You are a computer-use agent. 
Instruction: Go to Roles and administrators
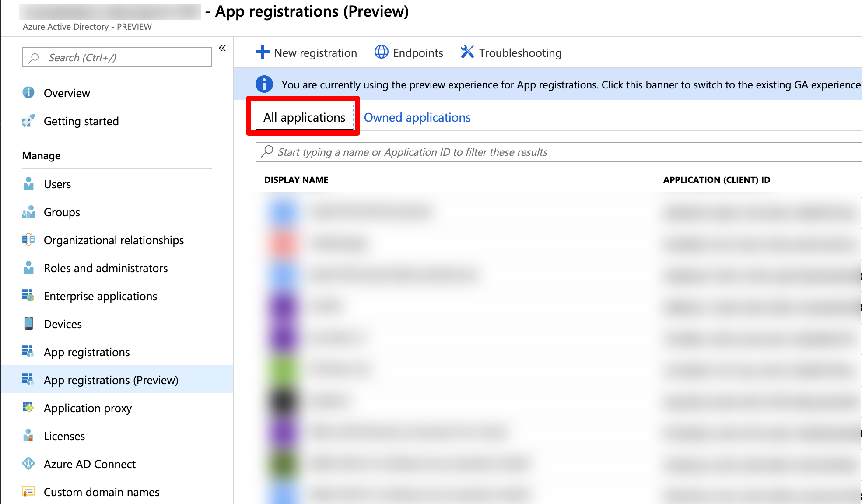click(105, 268)
